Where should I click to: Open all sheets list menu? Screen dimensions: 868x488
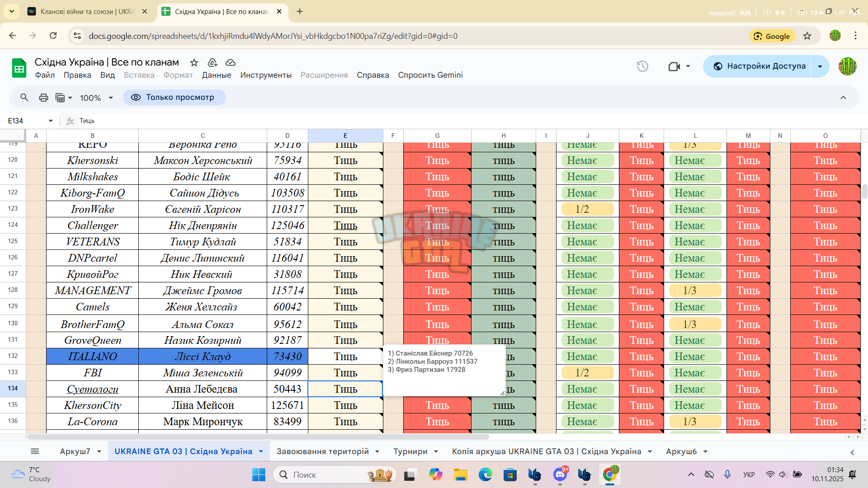click(x=35, y=451)
